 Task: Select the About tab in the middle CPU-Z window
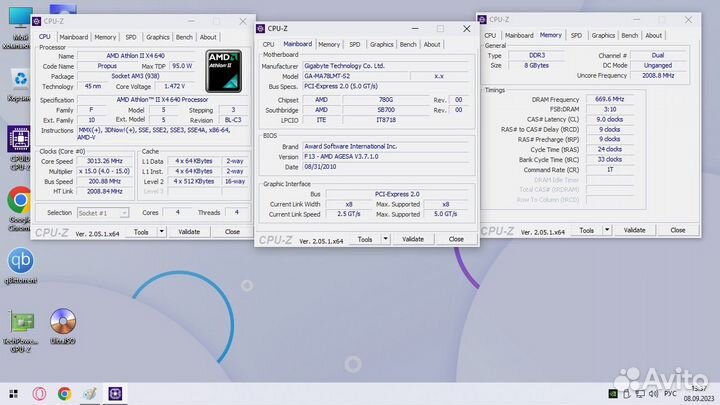tap(432, 45)
